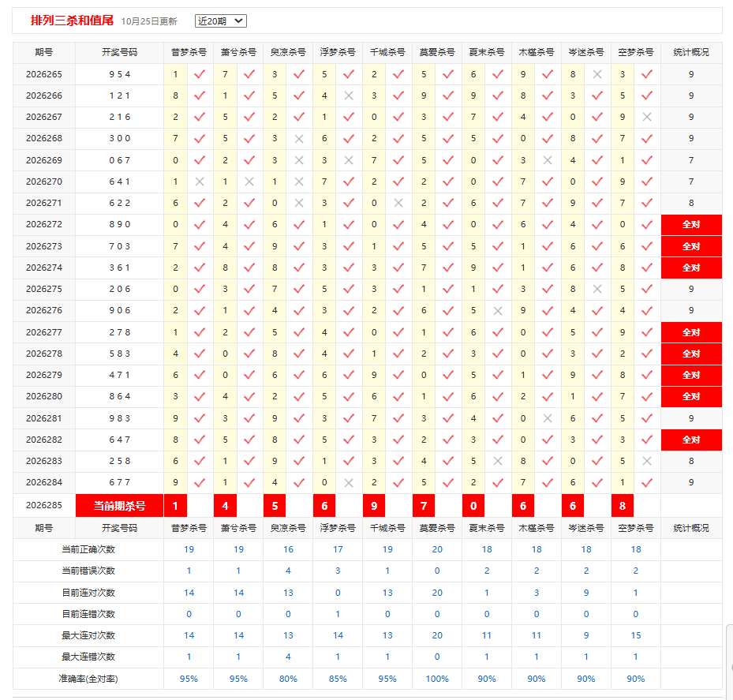Click the red current 空梦杀号 number 8
Image resolution: width=733 pixels, height=700 pixels.
[623, 506]
